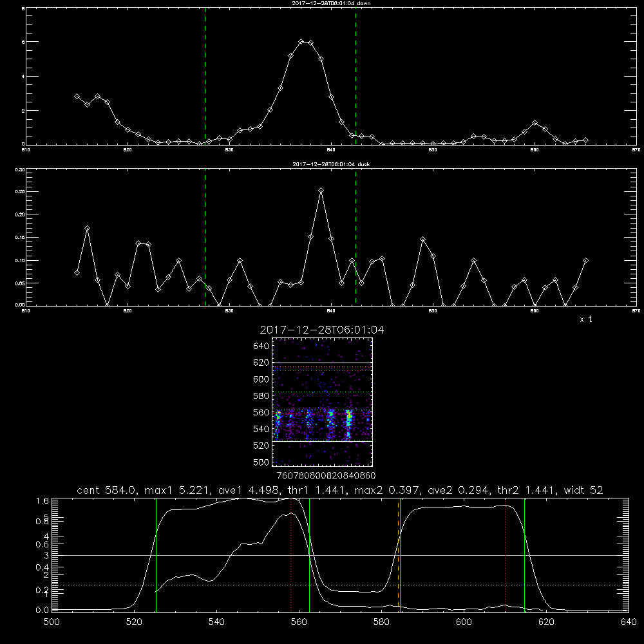Click the 560 y-axis label beside the spectrogram
This screenshot has width=644, height=644.
point(261,412)
